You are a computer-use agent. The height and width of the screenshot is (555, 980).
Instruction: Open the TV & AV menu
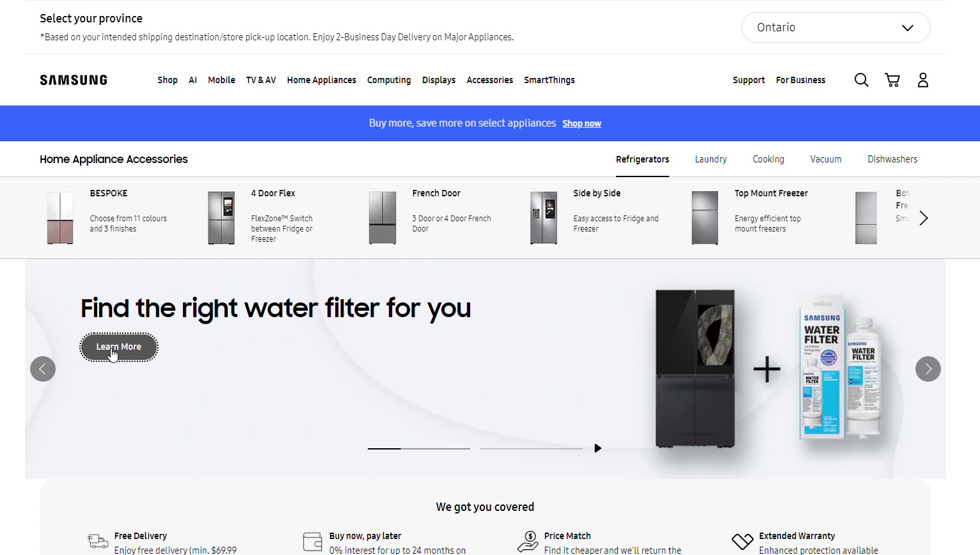[261, 80]
